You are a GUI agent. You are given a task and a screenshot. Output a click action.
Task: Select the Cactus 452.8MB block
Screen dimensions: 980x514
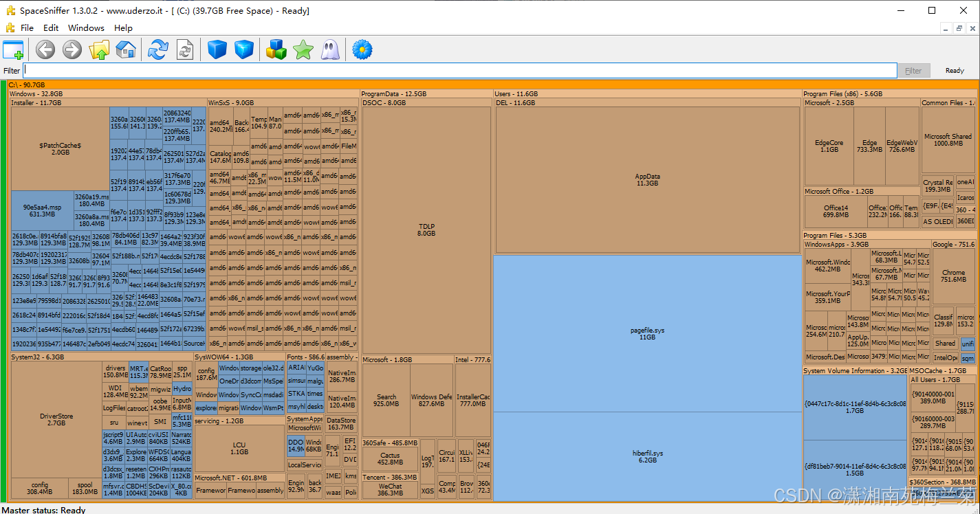coord(390,458)
